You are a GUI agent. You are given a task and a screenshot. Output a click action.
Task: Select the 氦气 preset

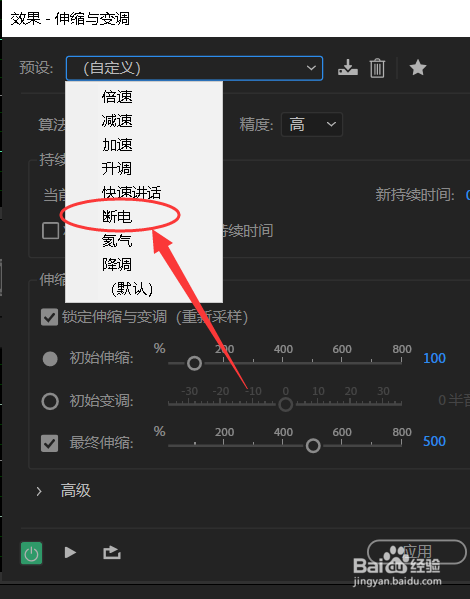(144, 241)
